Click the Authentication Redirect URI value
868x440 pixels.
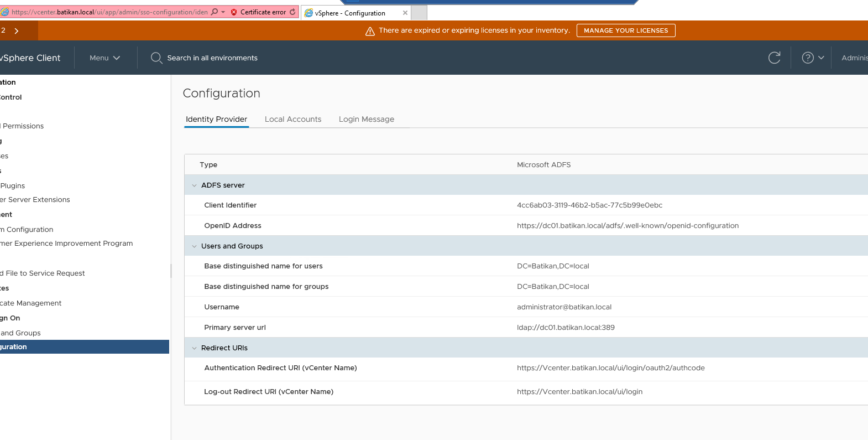click(611, 368)
